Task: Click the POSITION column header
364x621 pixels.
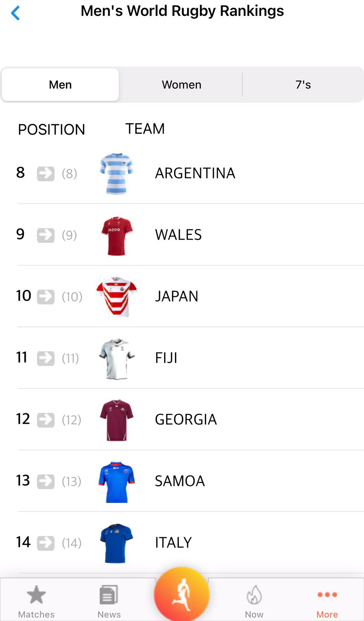Action: (52, 130)
